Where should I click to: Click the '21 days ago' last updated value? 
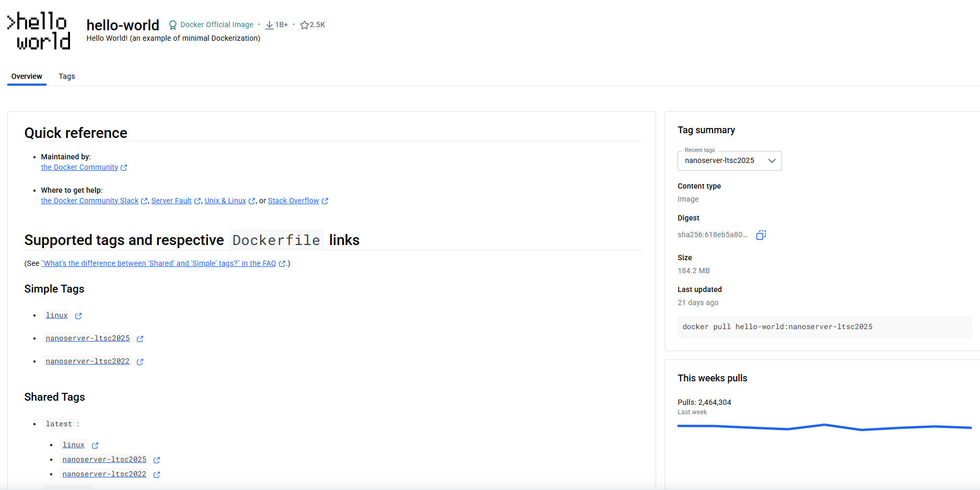[698, 302]
